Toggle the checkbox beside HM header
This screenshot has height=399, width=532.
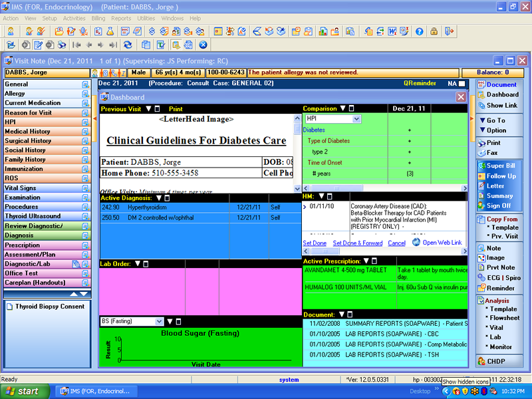coord(329,196)
